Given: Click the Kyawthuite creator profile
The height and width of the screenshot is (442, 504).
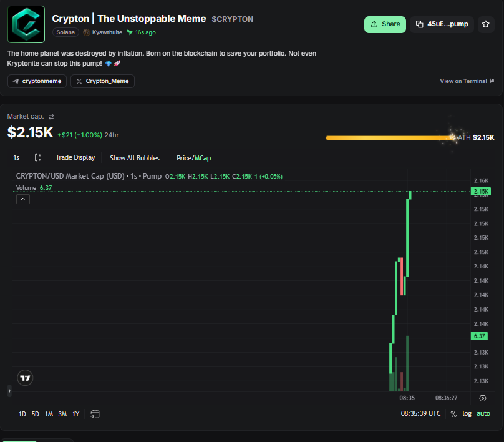Looking at the screenshot, I should 103,32.
